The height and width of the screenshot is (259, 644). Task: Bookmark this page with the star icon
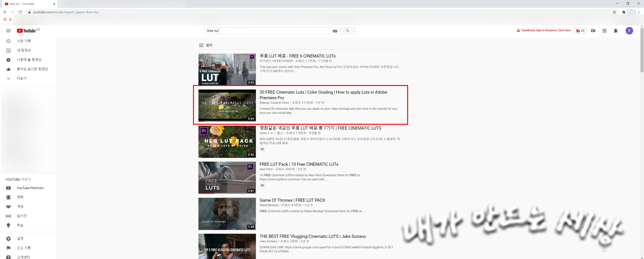pyautogui.click(x=614, y=12)
